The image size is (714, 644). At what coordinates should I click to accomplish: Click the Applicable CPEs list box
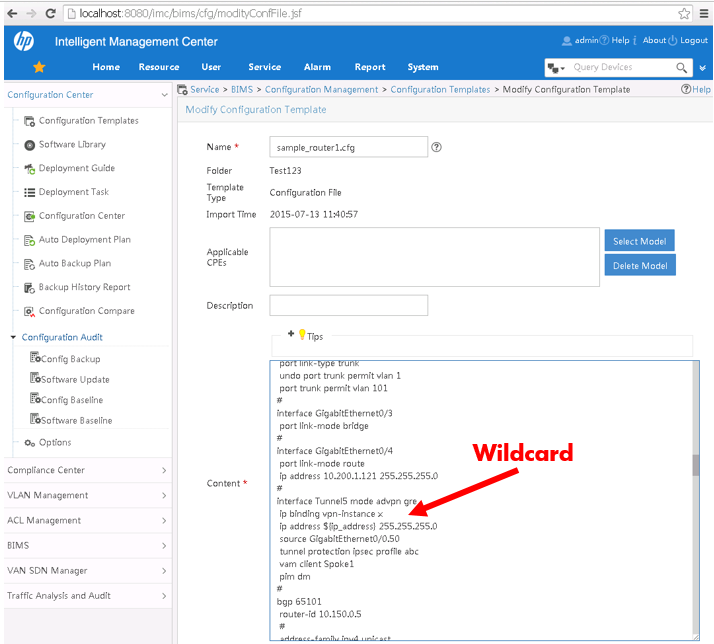click(x=434, y=257)
